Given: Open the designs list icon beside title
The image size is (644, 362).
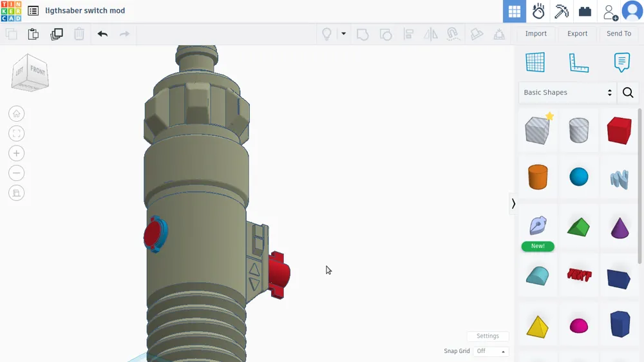Looking at the screenshot, I should coord(33,11).
